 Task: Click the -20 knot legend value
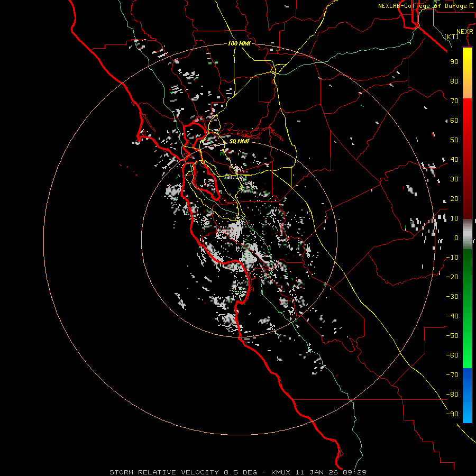tap(452, 277)
